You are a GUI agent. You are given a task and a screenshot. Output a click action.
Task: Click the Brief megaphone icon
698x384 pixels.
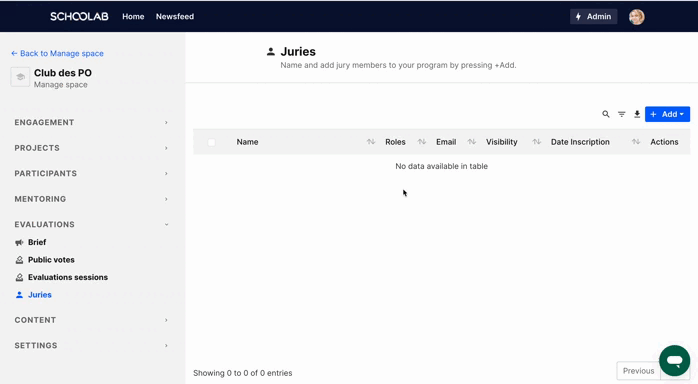[19, 243]
